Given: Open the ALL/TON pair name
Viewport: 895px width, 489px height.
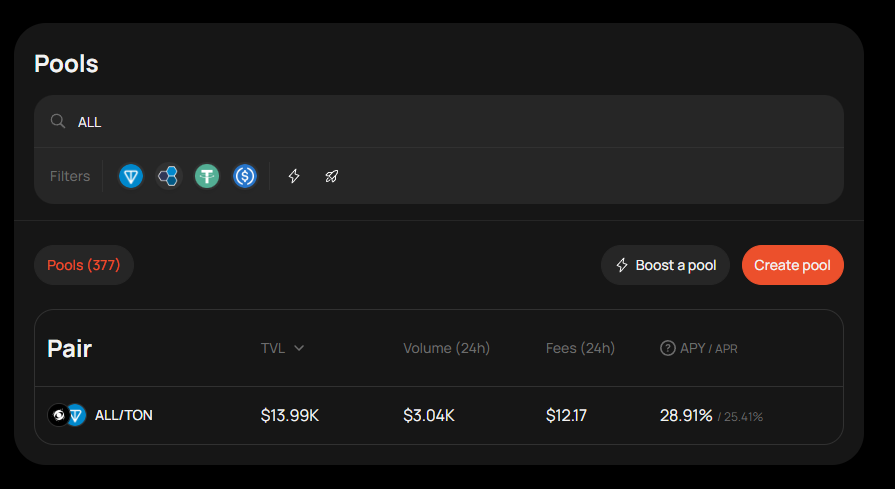Looking at the screenshot, I should [124, 415].
